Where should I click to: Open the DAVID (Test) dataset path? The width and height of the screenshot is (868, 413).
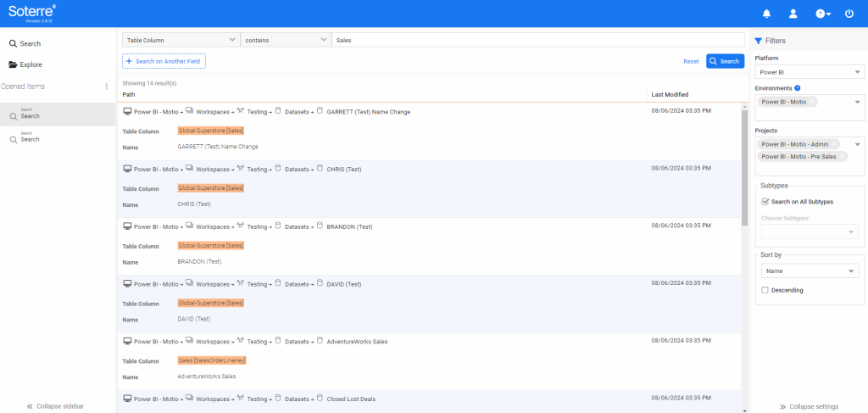(x=344, y=285)
